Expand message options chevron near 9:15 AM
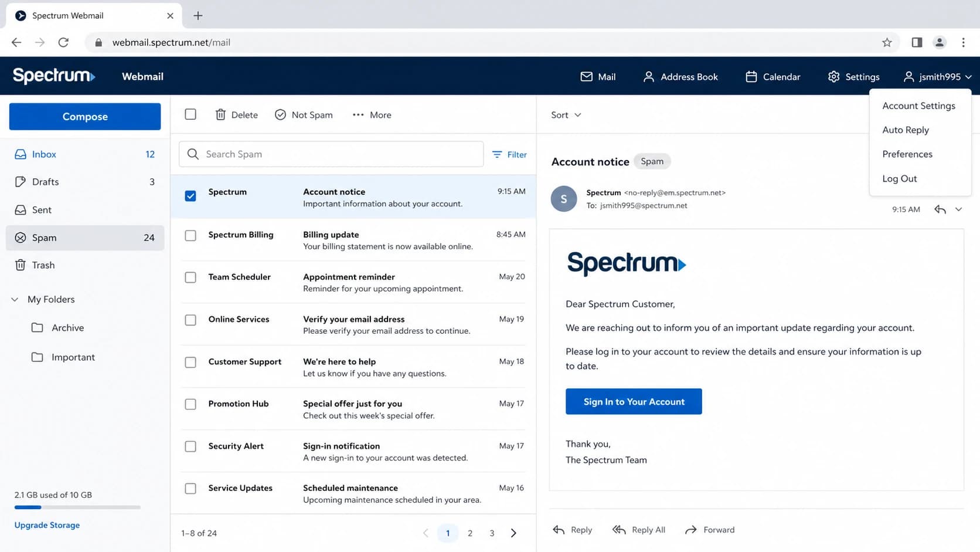980x552 pixels. pyautogui.click(x=958, y=209)
